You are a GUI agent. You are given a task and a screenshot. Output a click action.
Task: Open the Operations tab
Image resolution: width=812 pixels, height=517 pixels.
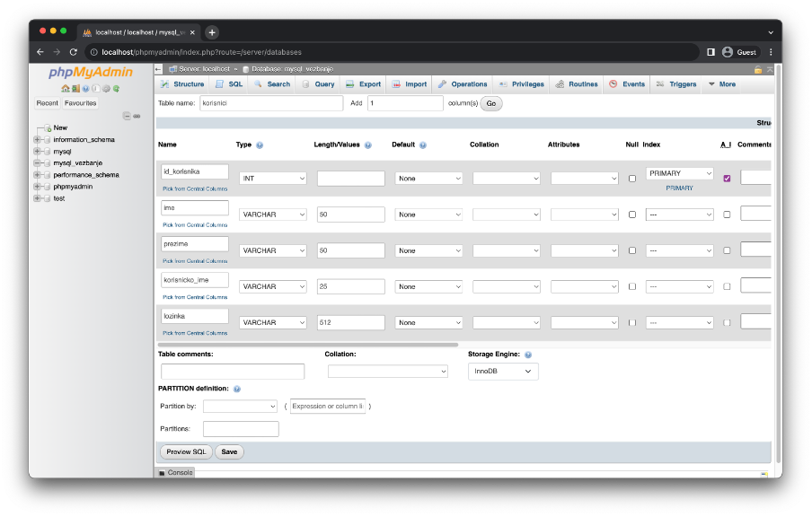point(463,84)
